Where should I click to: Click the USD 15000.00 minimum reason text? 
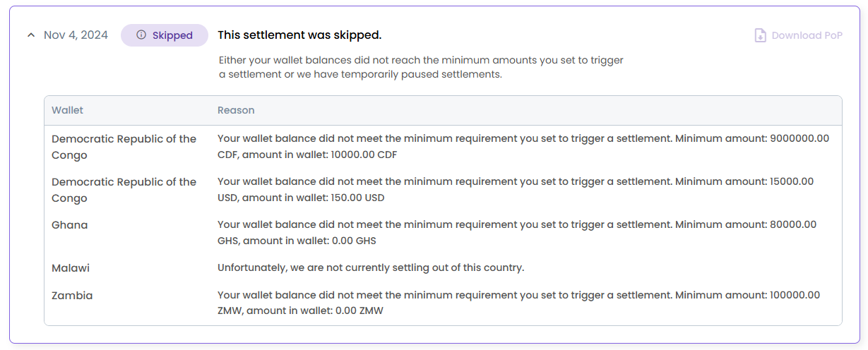pyautogui.click(x=516, y=190)
